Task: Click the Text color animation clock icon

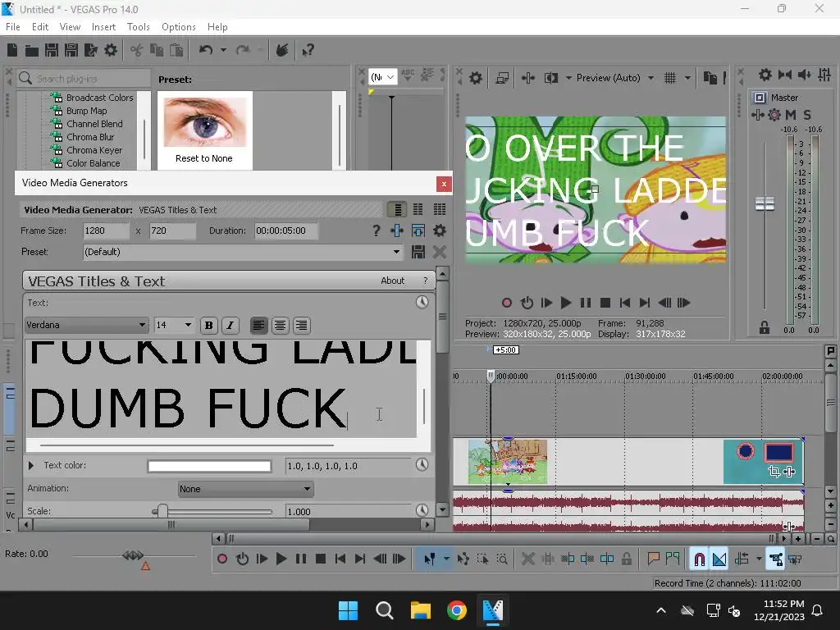Action: [x=422, y=464]
